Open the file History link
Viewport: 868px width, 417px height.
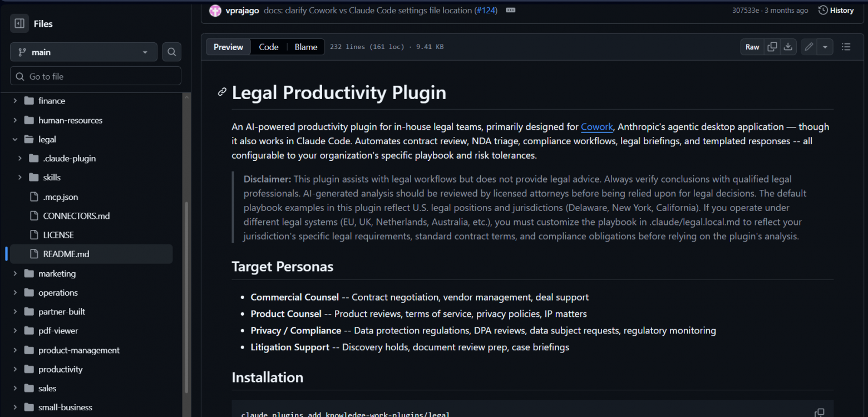click(x=836, y=10)
